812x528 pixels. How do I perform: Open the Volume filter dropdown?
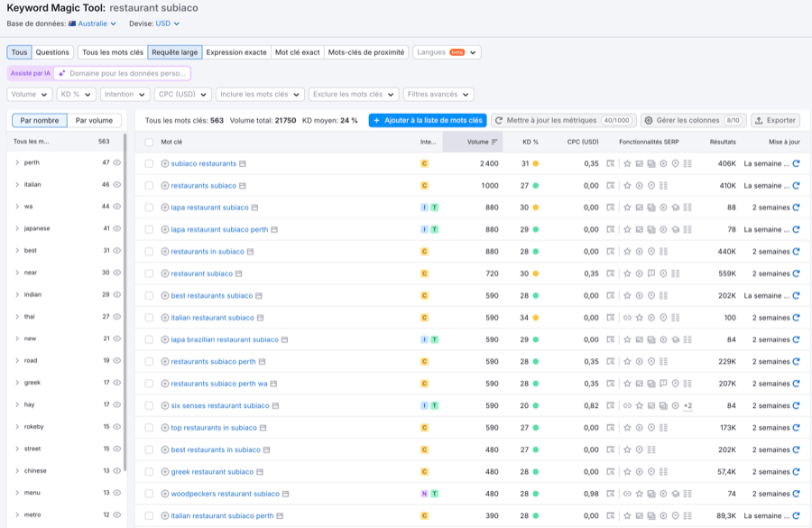click(x=30, y=94)
